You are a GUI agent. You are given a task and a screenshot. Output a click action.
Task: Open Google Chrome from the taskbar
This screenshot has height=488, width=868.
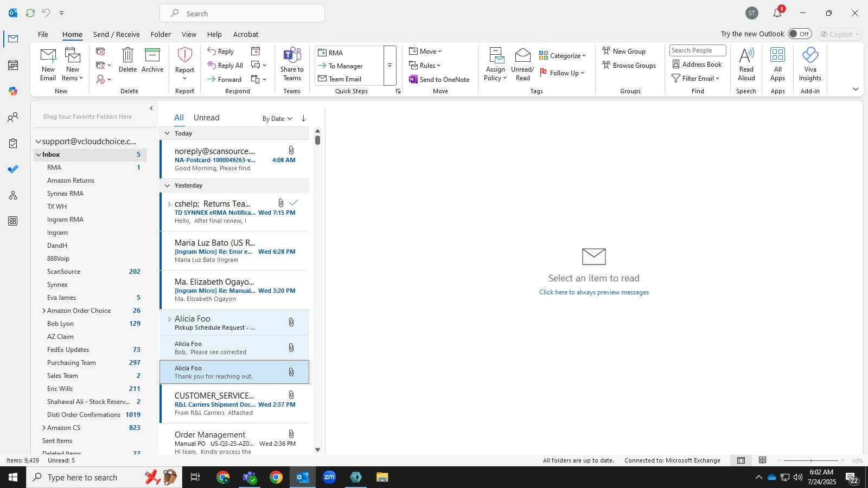click(276, 477)
